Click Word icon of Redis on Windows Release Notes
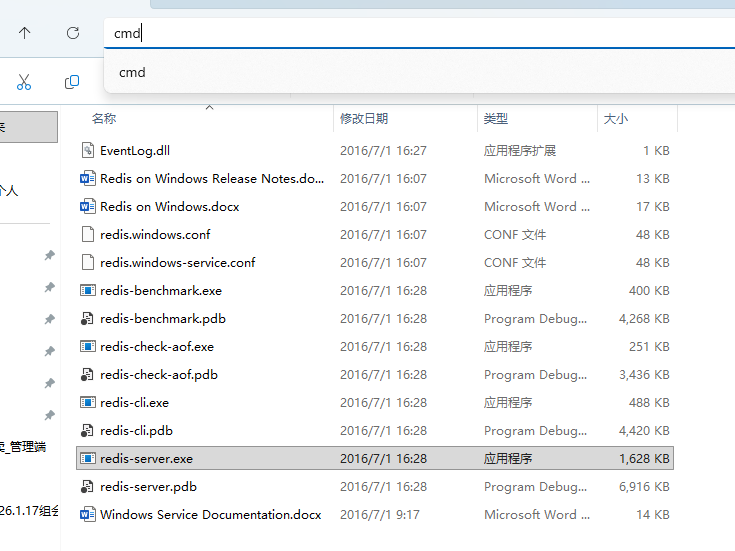The image size is (735, 551). [x=88, y=178]
